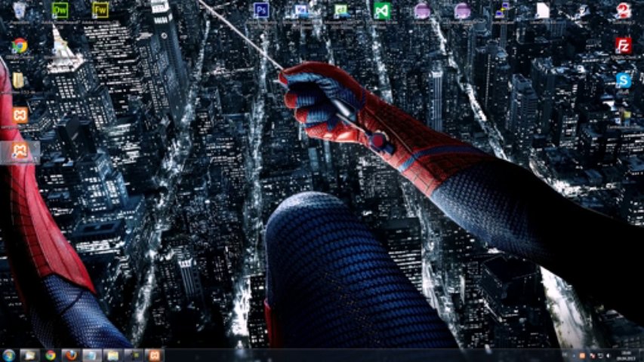Launch Adobe Dreamweaver from the desktop

point(60,11)
